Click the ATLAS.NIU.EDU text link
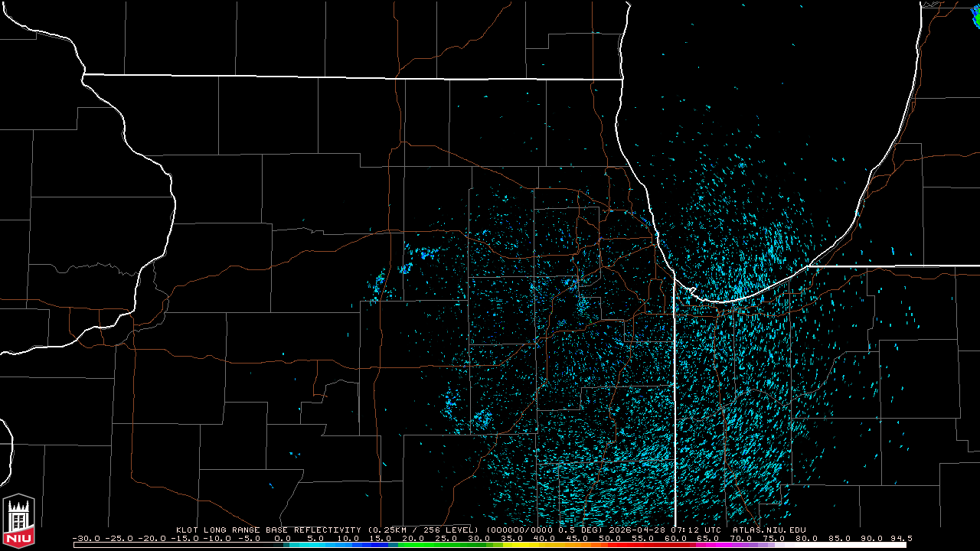The height and width of the screenshot is (551, 980). (769, 530)
